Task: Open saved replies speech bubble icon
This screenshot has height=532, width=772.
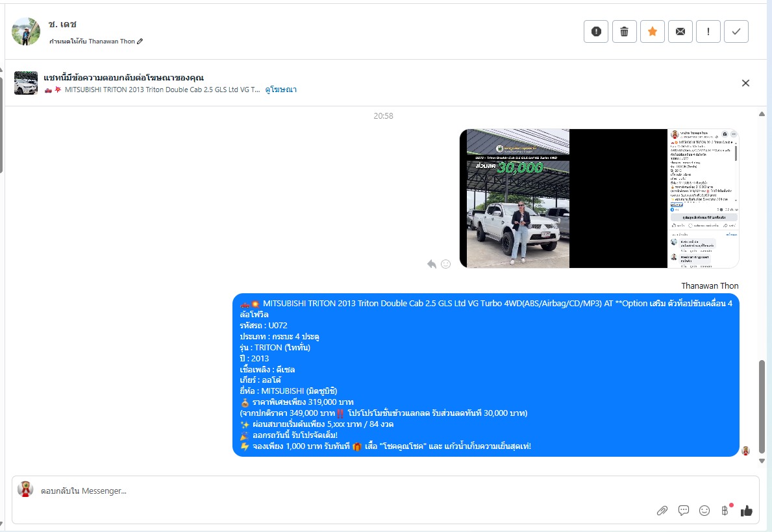Action: [684, 511]
